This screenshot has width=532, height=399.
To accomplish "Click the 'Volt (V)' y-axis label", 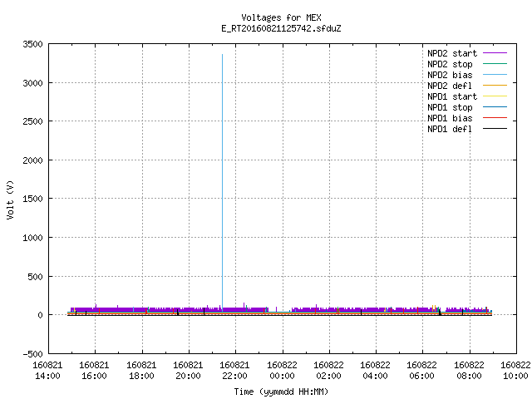I will point(10,199).
